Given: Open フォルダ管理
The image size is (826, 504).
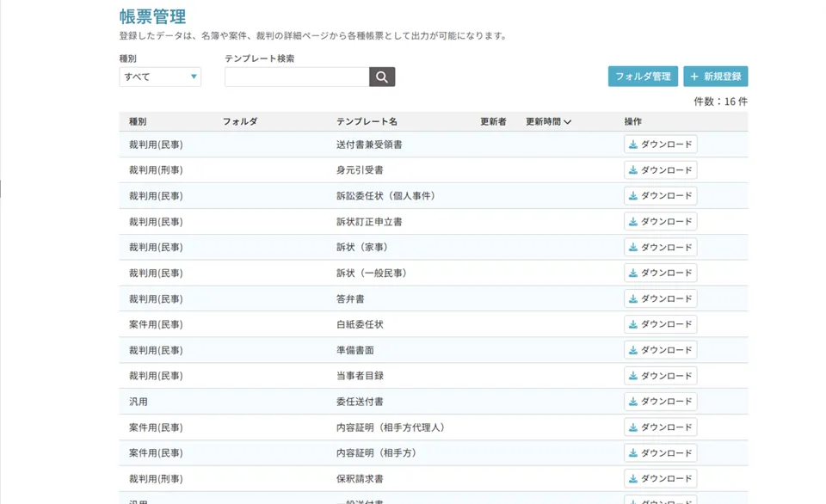Looking at the screenshot, I should [643, 77].
